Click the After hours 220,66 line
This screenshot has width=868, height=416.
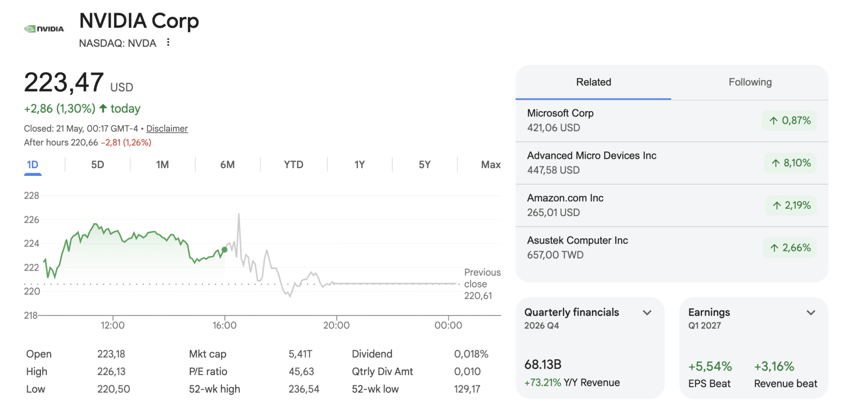pyautogui.click(x=88, y=143)
